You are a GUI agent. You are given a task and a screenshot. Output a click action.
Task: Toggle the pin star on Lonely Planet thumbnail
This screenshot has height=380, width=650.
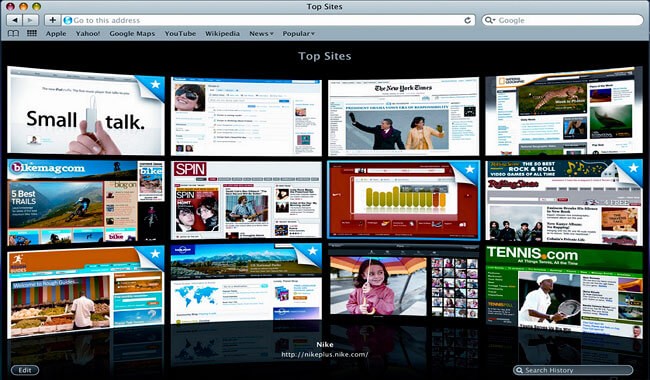[x=313, y=251]
